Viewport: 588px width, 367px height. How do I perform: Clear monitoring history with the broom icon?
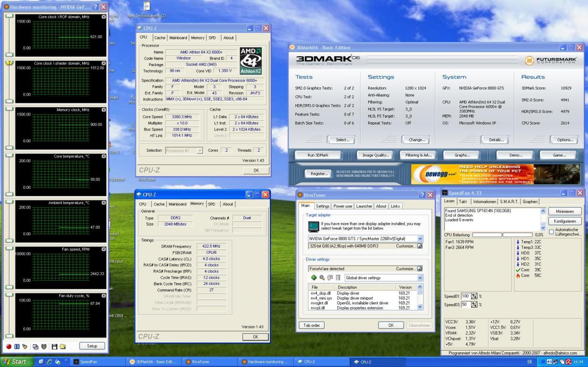(x=25, y=346)
